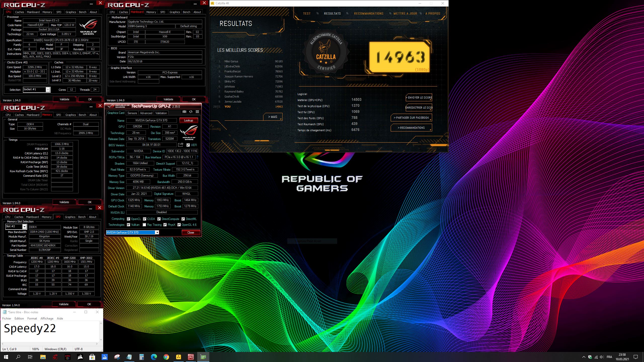The image size is (644, 362).
Task: Toggle the PhysX checkbox
Action: 165,224
